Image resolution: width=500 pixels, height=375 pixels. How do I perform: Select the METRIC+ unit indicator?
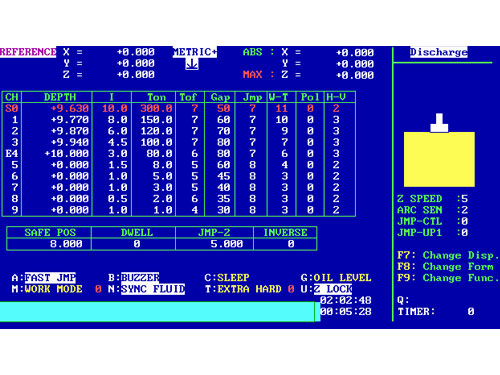(x=195, y=52)
